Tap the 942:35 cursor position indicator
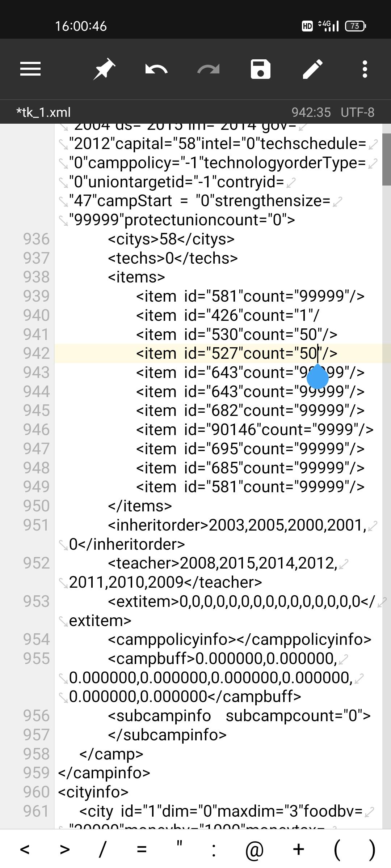 (x=311, y=112)
